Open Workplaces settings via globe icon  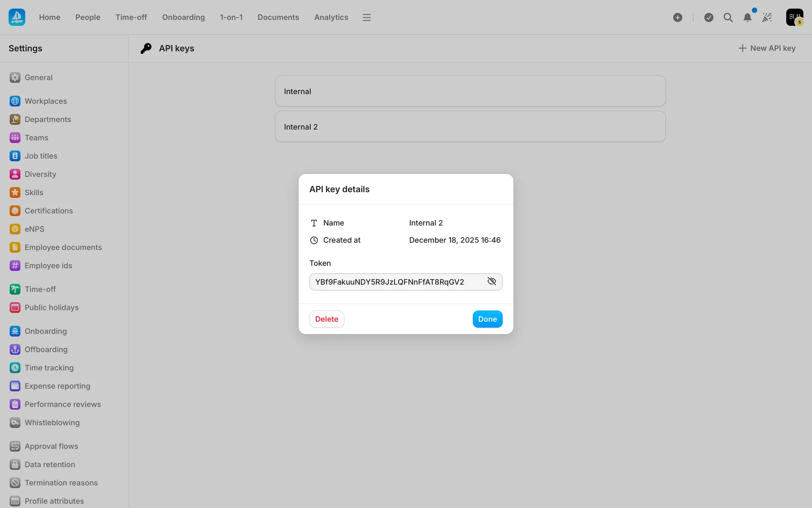pos(15,101)
